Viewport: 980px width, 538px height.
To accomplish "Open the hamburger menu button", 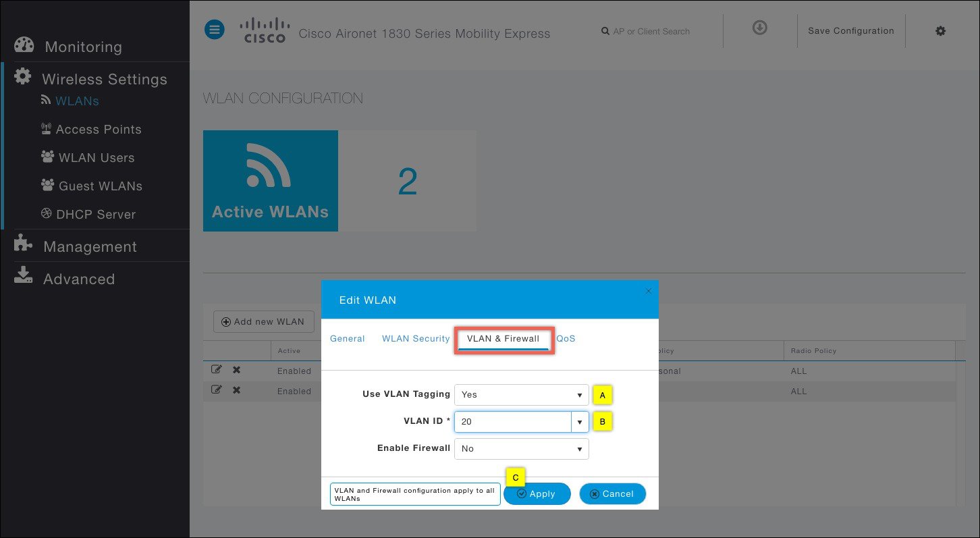I will point(214,29).
